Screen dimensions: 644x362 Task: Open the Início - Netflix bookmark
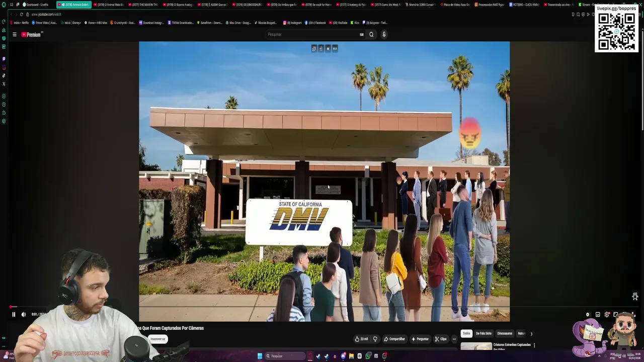[20, 23]
